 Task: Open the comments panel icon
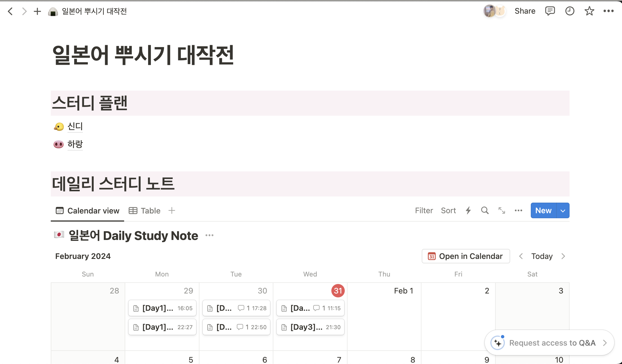[550, 11]
